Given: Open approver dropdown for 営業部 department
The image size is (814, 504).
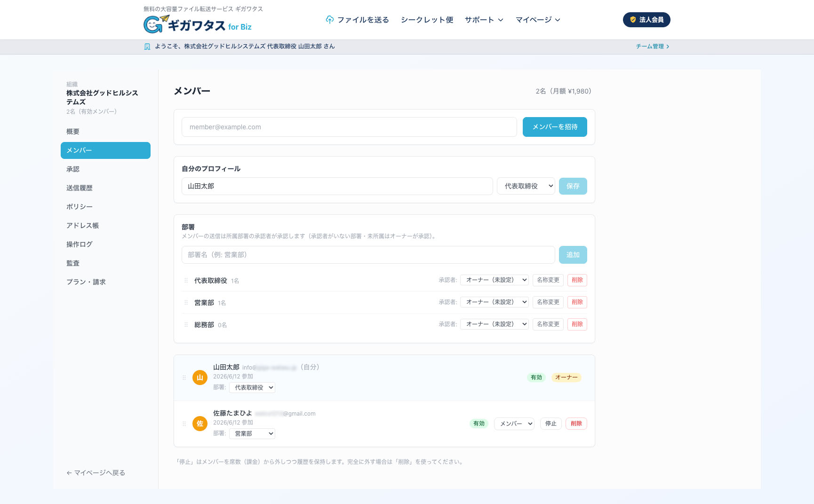Looking at the screenshot, I should click(x=495, y=302).
